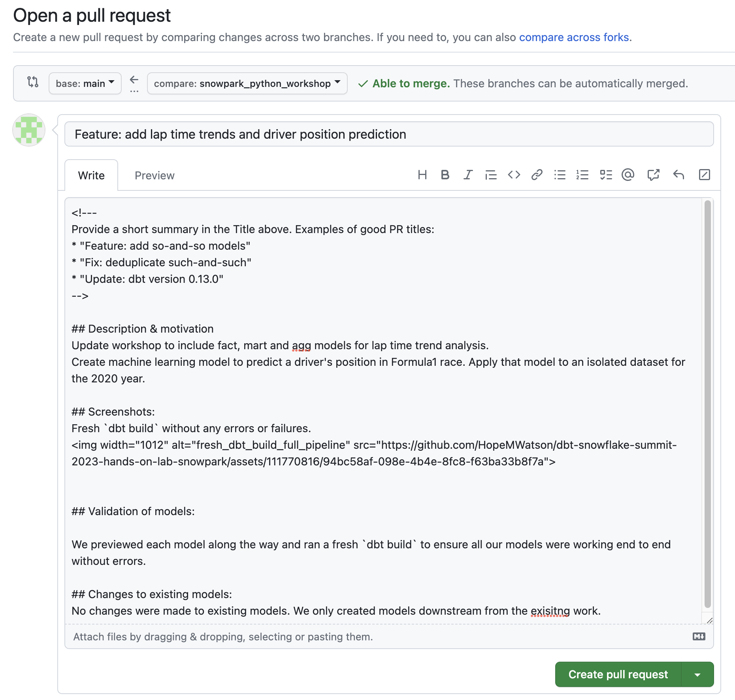
Task: Expand the Create pull request options arrow
Action: [698, 674]
